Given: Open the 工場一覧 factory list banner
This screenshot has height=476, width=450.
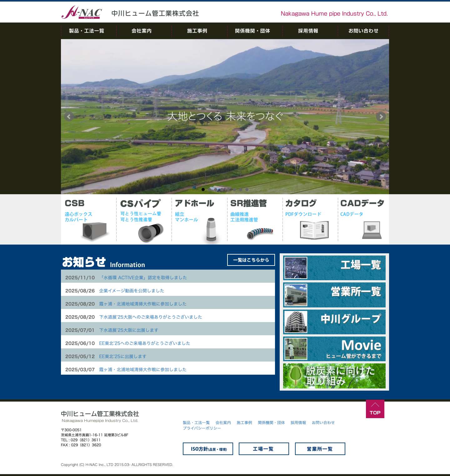Looking at the screenshot, I should (334, 267).
